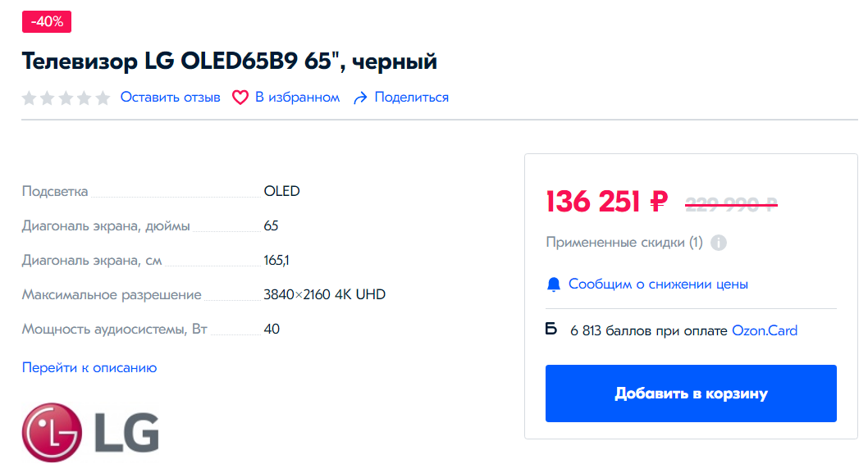Toggle the 'В избранном' favorites label
Viewport: 868px width, 464px height.
[297, 98]
